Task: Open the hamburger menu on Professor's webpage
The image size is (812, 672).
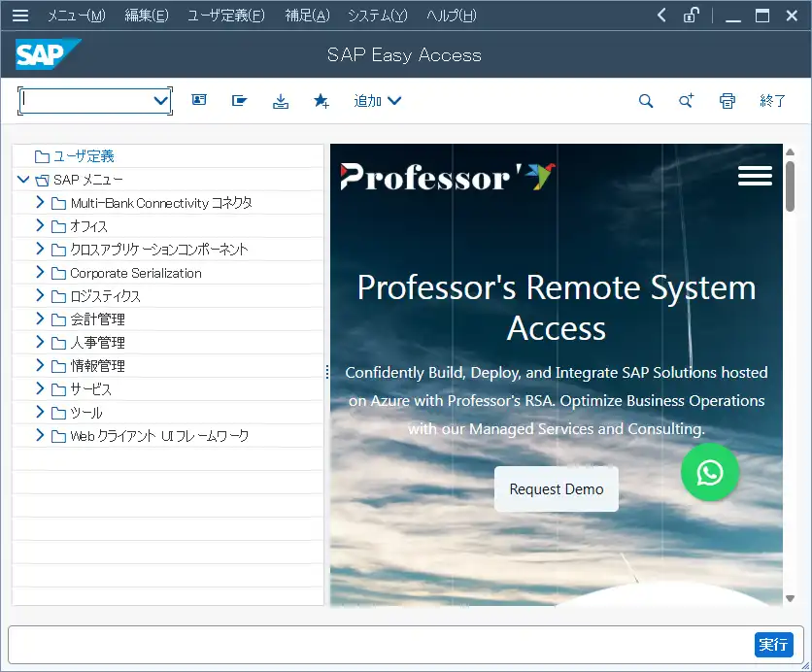Action: (x=755, y=175)
